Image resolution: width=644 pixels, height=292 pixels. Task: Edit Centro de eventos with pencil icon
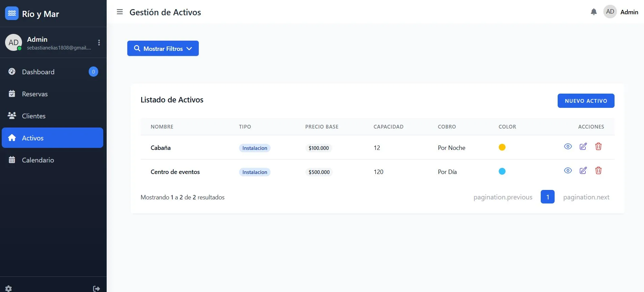coord(583,170)
